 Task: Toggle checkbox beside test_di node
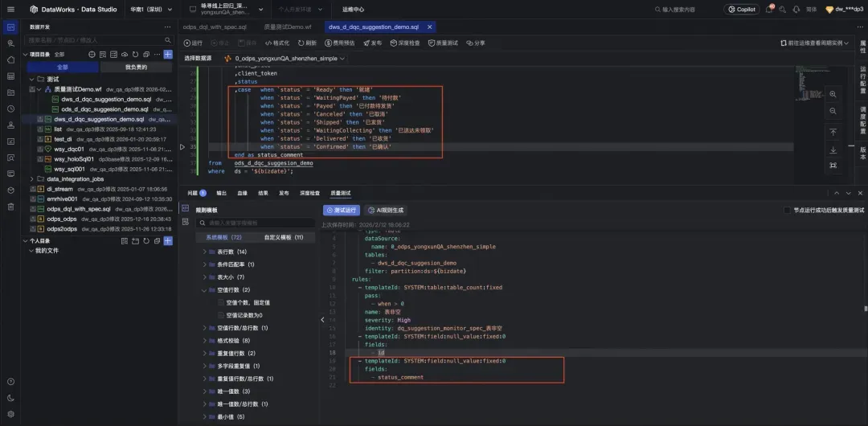pyautogui.click(x=40, y=139)
